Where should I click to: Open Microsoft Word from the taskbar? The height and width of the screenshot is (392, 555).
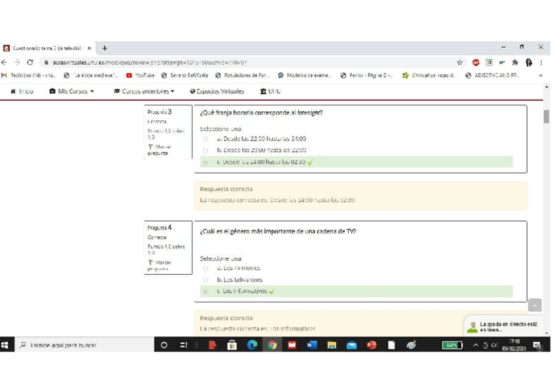tap(312, 345)
